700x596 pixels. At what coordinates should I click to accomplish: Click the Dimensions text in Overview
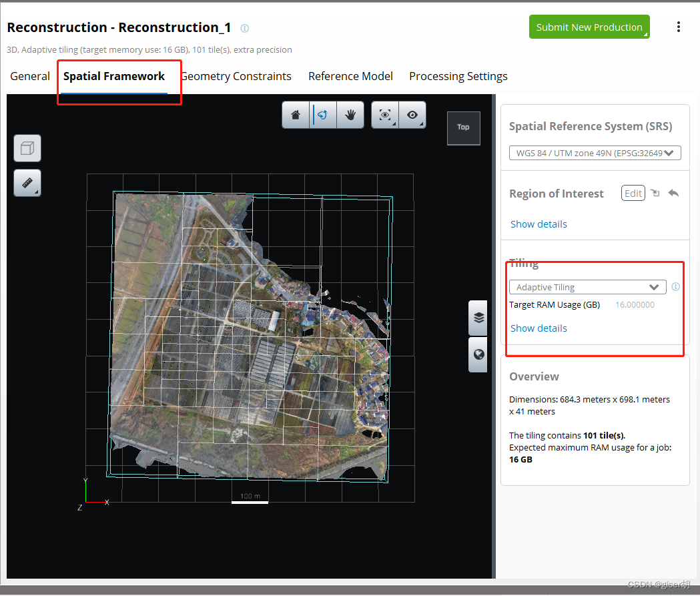click(589, 405)
